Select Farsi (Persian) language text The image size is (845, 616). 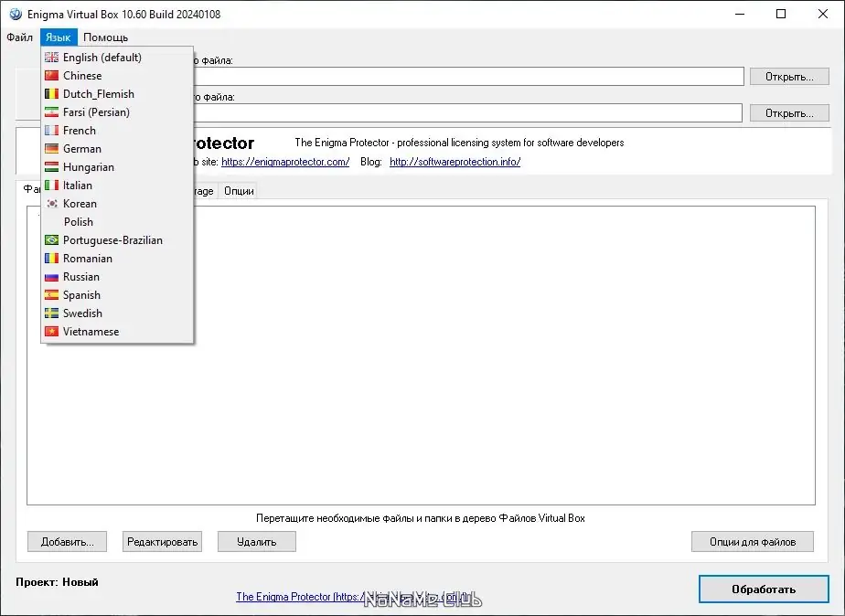point(96,112)
